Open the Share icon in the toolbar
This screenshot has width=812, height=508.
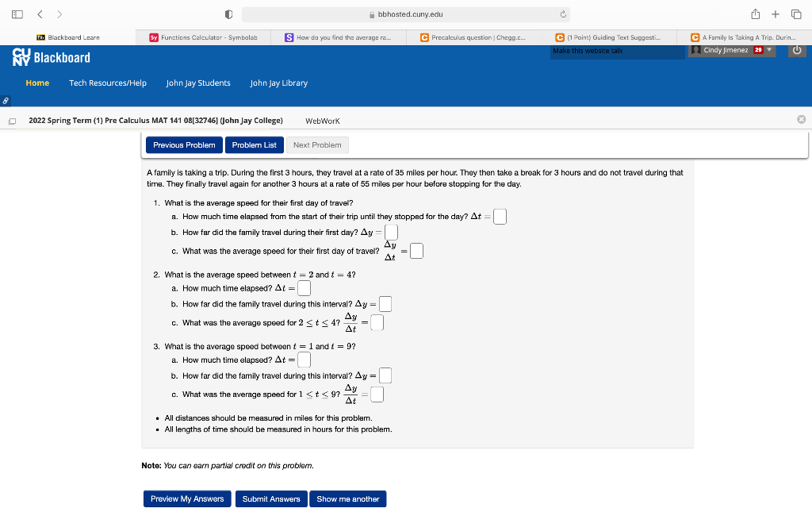coord(756,14)
